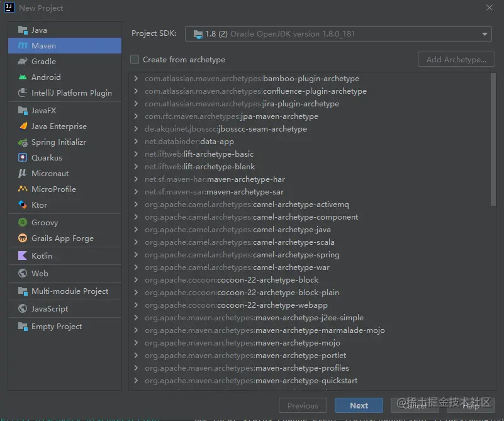Image resolution: width=504 pixels, height=421 pixels.
Task: Click the Next button
Action: pos(359,405)
